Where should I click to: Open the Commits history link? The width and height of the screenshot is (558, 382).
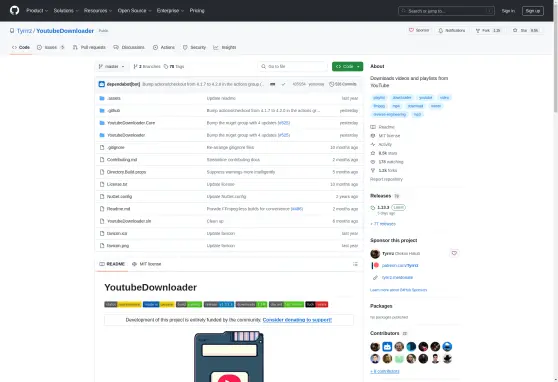pos(343,84)
